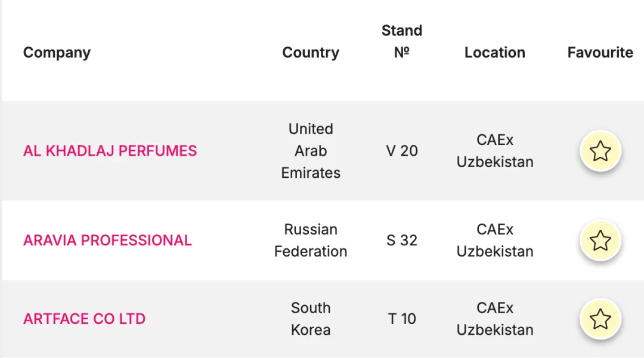Click stand number S 32

click(x=402, y=240)
